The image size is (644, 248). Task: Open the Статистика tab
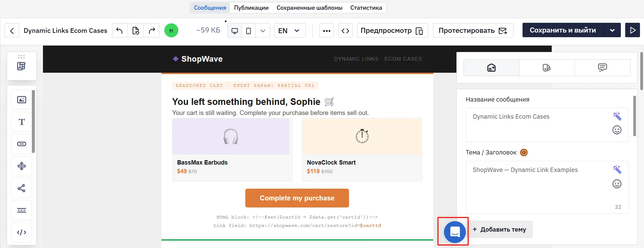point(366,8)
